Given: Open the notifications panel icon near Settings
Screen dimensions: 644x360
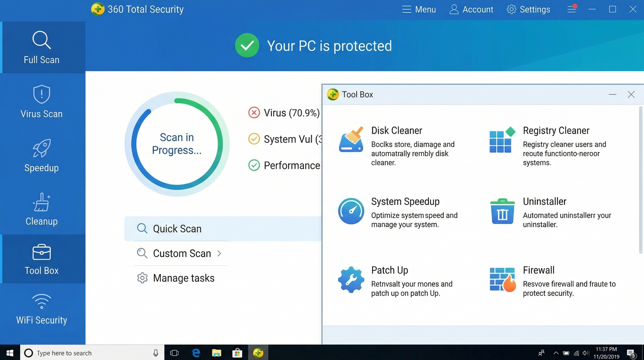Looking at the screenshot, I should (571, 9).
